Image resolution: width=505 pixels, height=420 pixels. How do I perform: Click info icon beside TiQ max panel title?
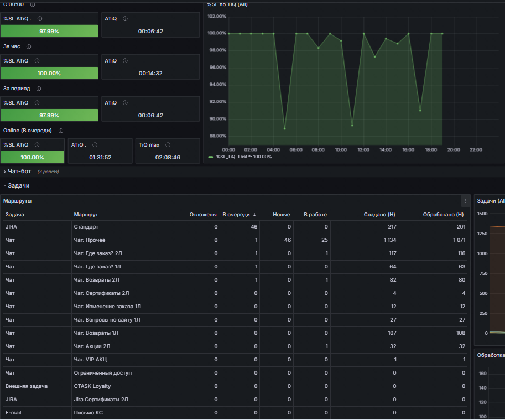click(168, 145)
